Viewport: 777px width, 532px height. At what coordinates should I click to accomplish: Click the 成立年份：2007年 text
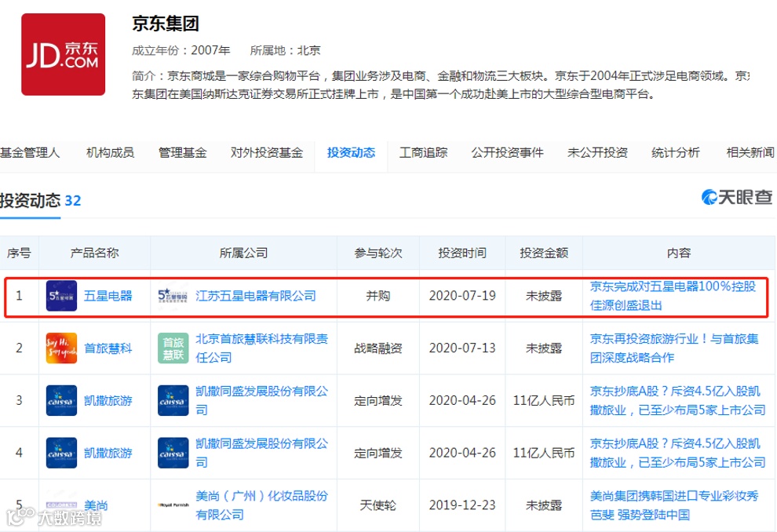click(x=181, y=50)
